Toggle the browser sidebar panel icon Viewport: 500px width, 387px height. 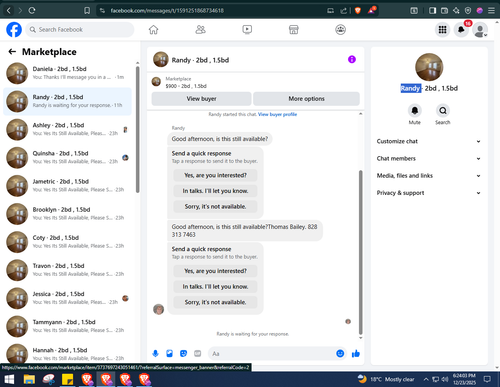click(432, 11)
